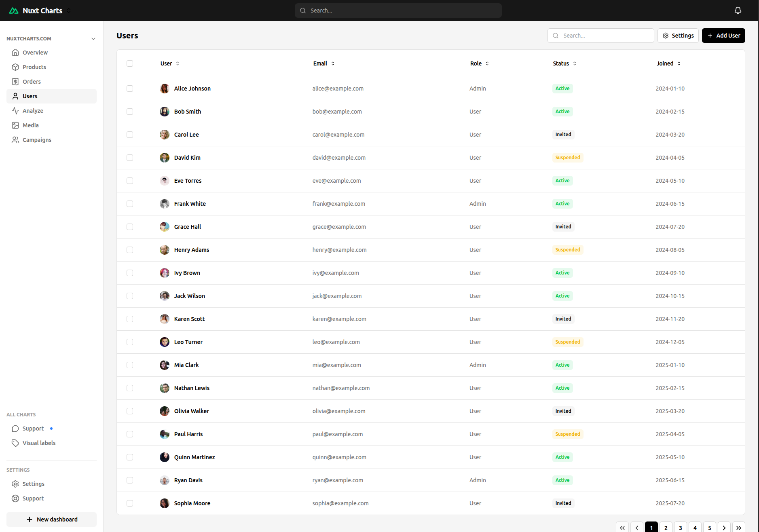Viewport: 759px width, 532px height.
Task: Expand the NUXTCHARTS.COM section chevron
Action: click(x=93, y=39)
